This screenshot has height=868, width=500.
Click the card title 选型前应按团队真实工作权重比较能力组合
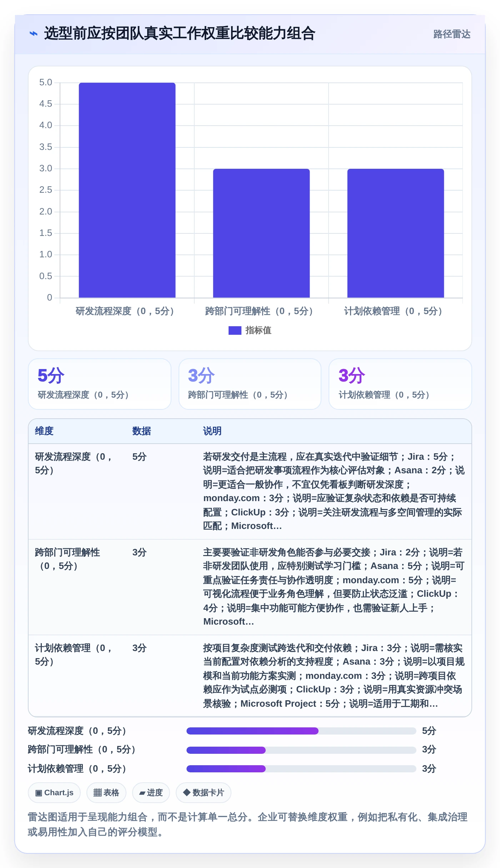180,34
